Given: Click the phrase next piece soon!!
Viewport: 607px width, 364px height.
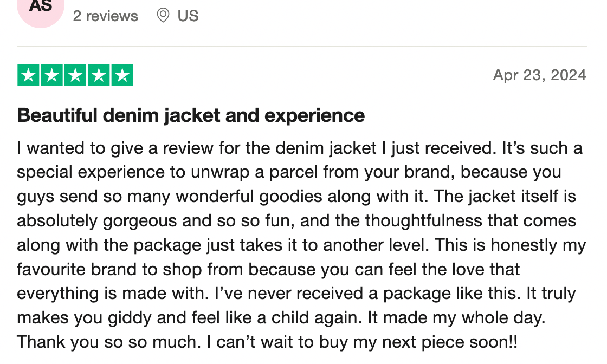Looking at the screenshot, I should click(450, 342).
